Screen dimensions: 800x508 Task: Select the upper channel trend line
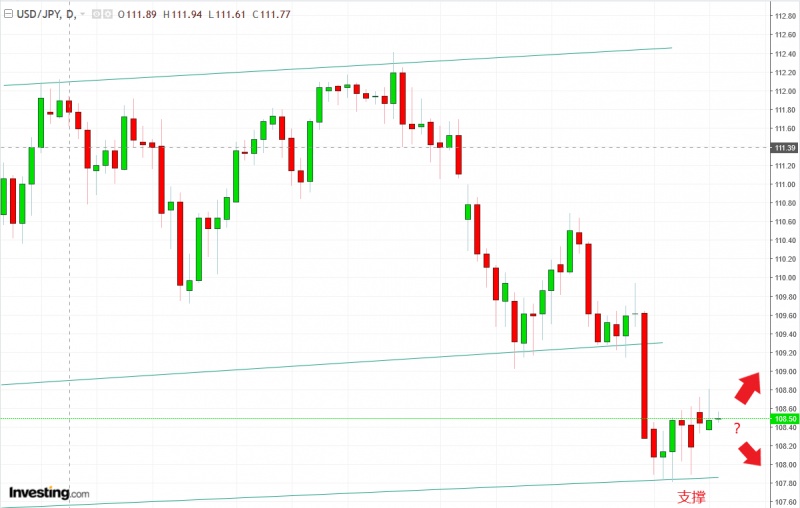tap(300, 67)
